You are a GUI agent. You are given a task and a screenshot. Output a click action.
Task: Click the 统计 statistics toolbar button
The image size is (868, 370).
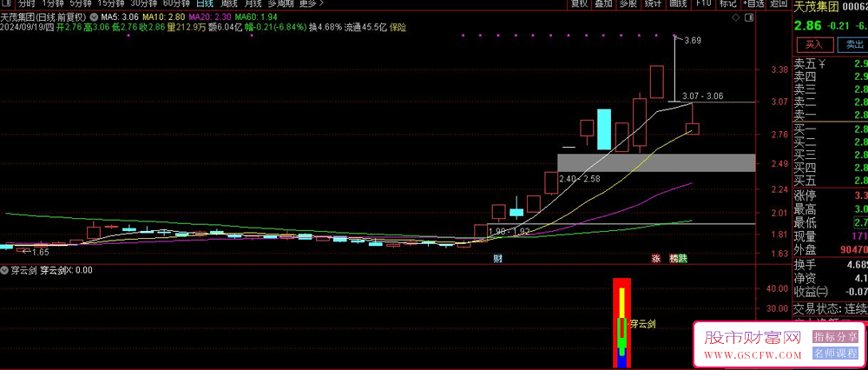click(x=653, y=3)
